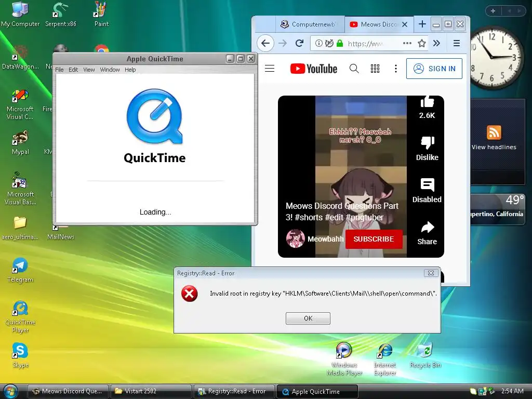The width and height of the screenshot is (532, 399).
Task: Close the Meows Discord tab
Action: click(404, 24)
